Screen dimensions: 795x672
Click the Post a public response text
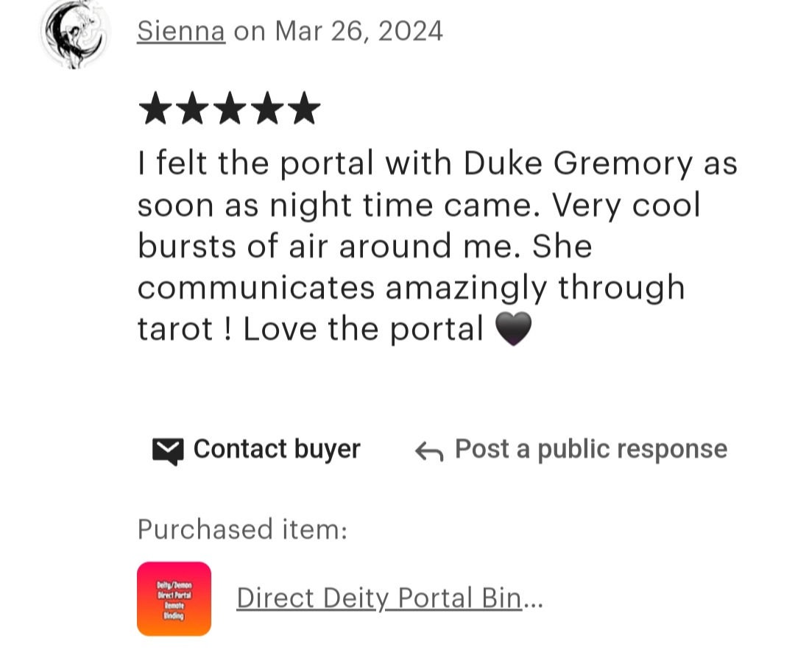pos(591,449)
